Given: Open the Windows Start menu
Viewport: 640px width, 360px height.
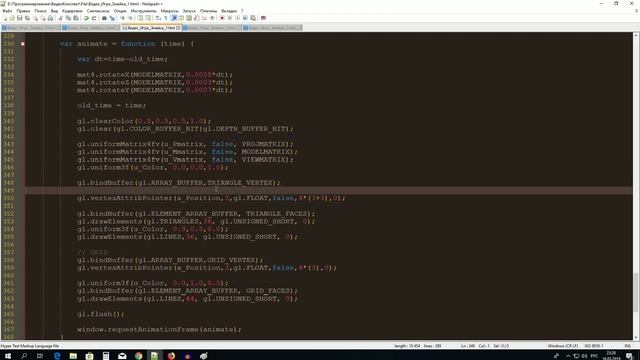Looking at the screenshot, I should click(7, 356).
